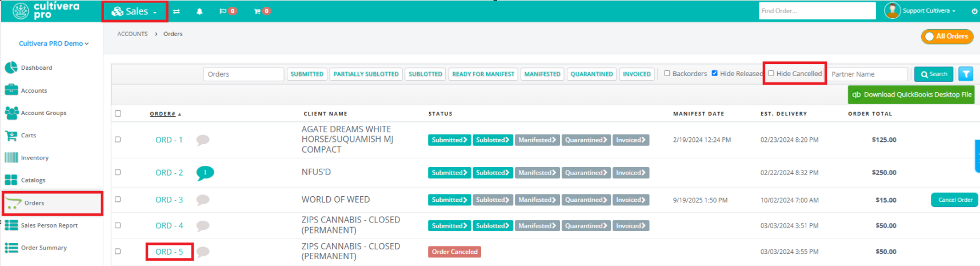This screenshot has width=980, height=266.
Task: Toggle the All Orders switch
Action: click(x=947, y=36)
